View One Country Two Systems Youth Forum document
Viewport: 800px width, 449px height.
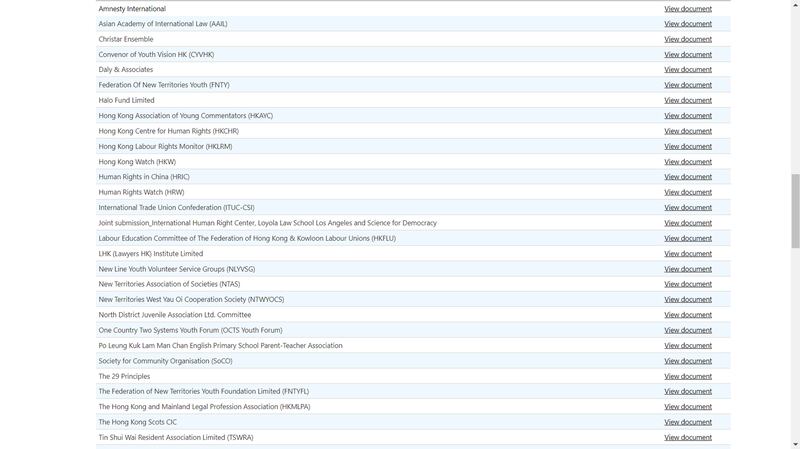click(688, 330)
